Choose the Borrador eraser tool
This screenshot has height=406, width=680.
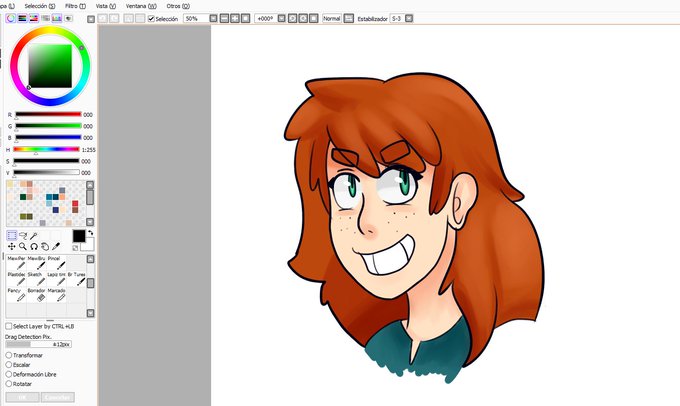[36, 295]
